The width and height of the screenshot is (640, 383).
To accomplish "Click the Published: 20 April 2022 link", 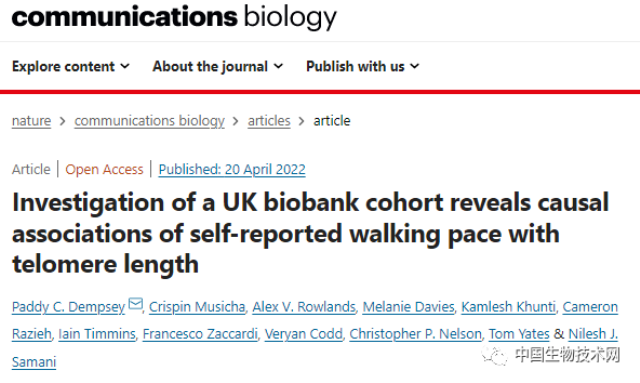I will [x=232, y=169].
